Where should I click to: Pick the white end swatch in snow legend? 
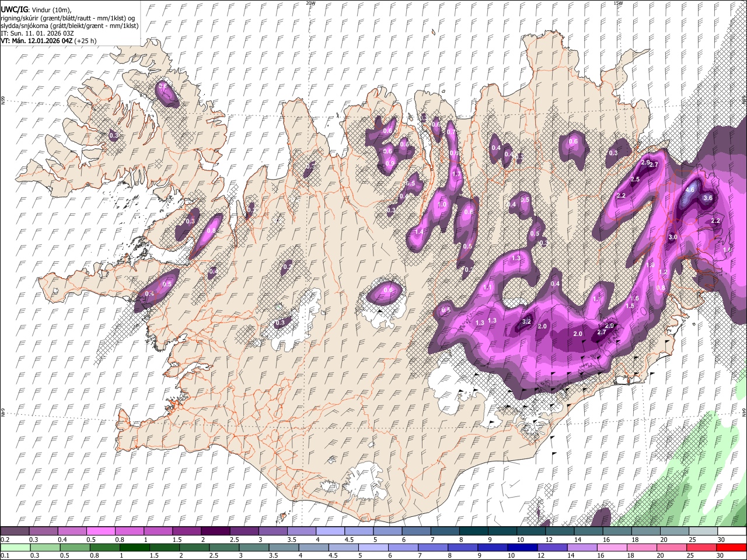pyautogui.click(x=732, y=531)
